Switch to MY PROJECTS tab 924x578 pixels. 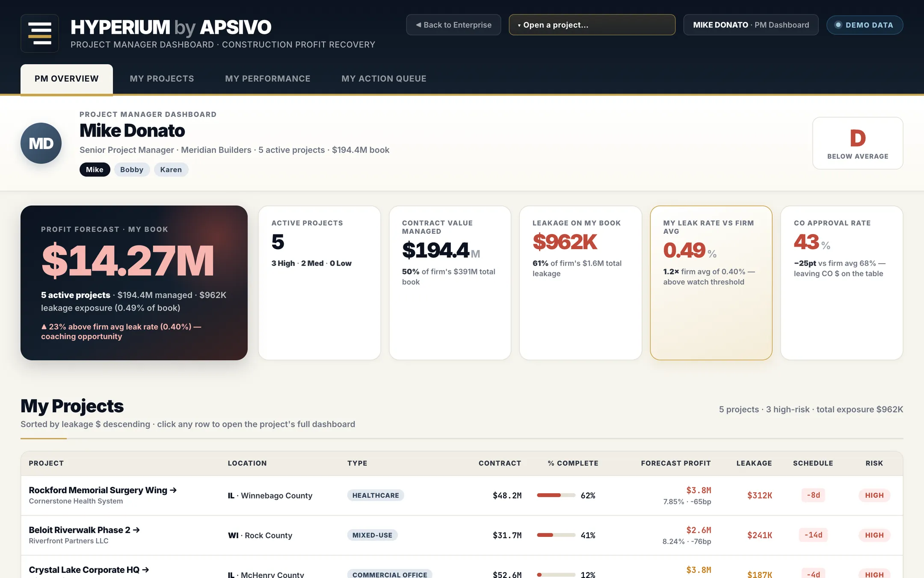162,79
